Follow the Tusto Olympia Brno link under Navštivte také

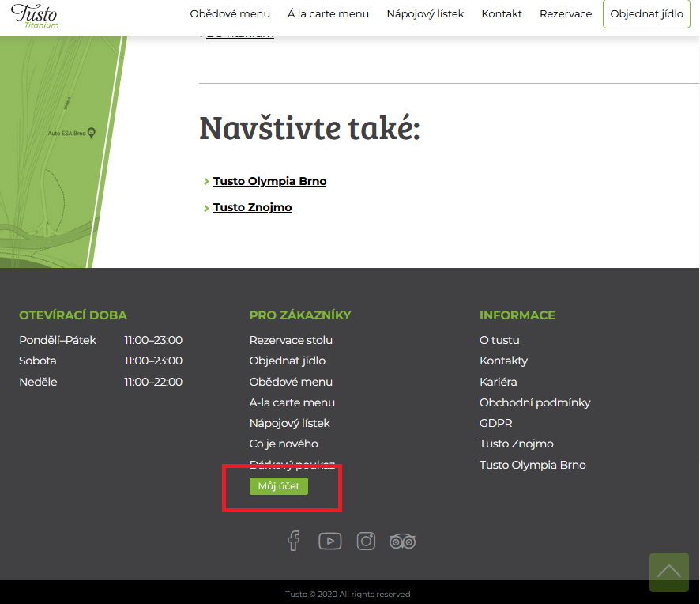pos(269,181)
